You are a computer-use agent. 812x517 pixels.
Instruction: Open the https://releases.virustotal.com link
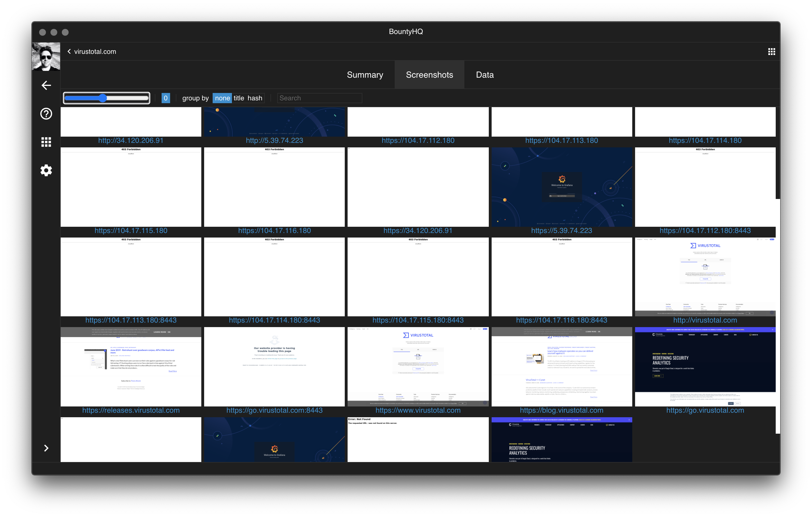pyautogui.click(x=131, y=410)
